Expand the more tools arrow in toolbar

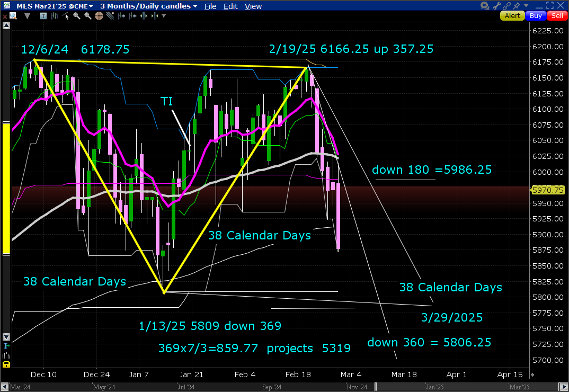click(x=164, y=16)
